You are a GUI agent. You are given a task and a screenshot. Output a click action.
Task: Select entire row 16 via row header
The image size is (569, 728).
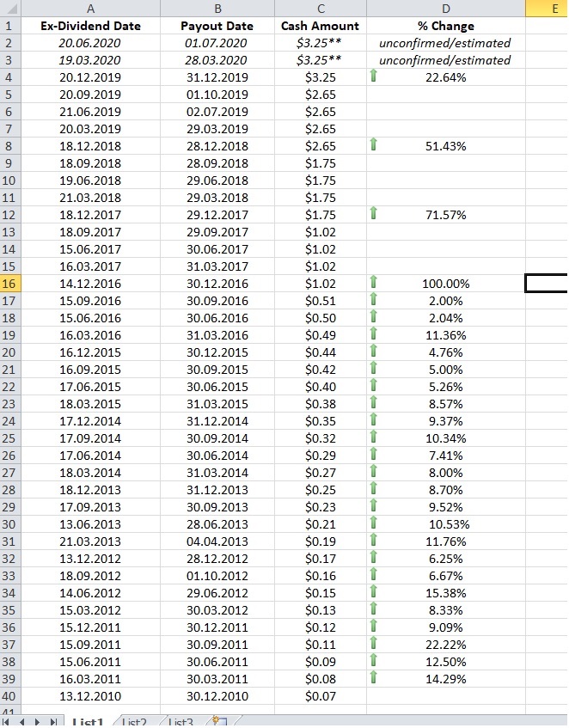(9, 284)
